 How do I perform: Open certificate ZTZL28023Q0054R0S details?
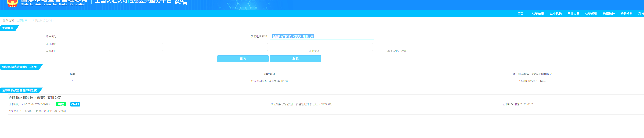[x=35, y=104]
